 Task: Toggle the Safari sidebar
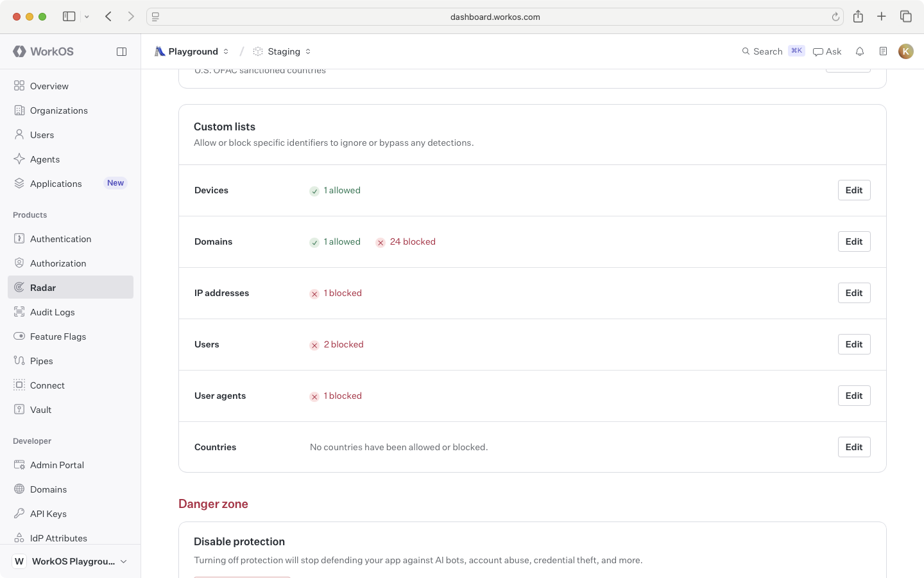[69, 17]
